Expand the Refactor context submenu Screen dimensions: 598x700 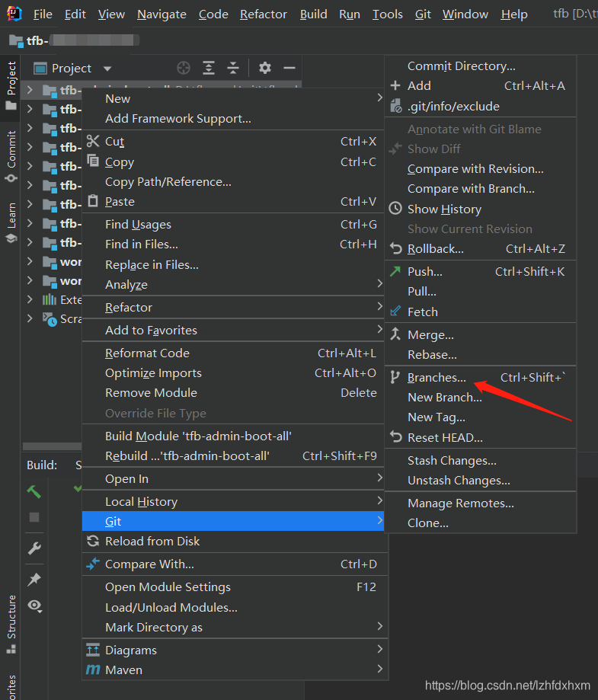point(233,308)
